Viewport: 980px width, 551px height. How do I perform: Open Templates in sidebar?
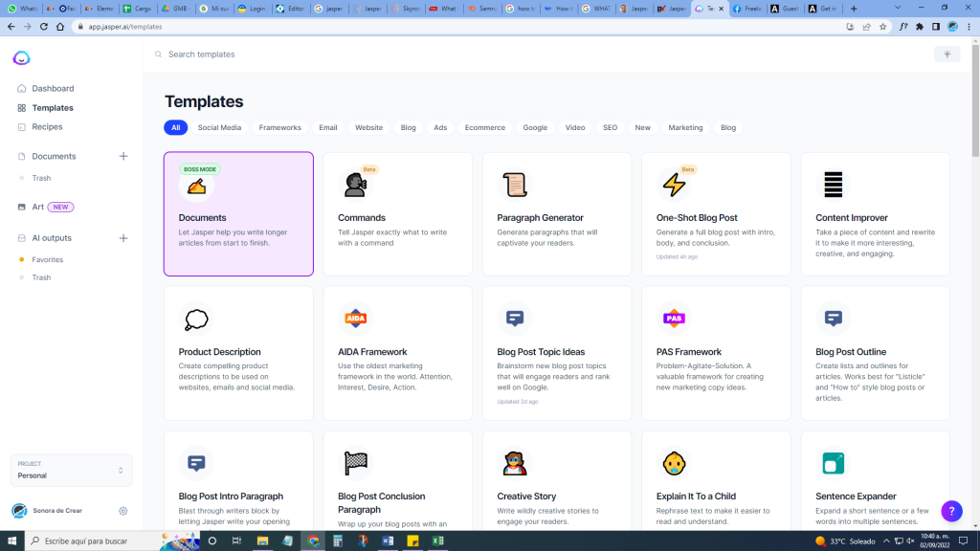(53, 108)
